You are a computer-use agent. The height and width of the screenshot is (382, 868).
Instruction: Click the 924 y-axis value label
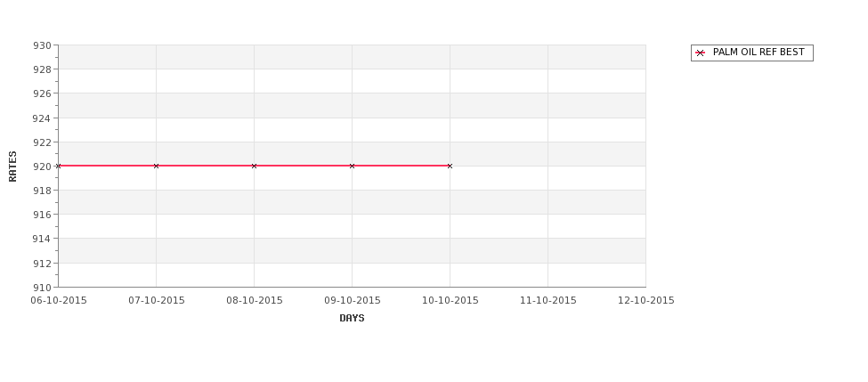[x=42, y=118]
